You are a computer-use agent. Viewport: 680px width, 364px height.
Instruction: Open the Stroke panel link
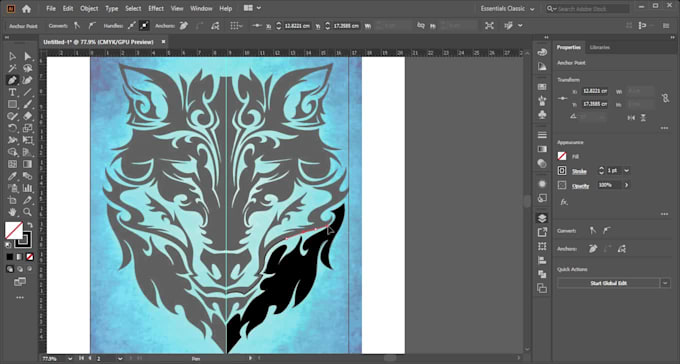coord(579,171)
